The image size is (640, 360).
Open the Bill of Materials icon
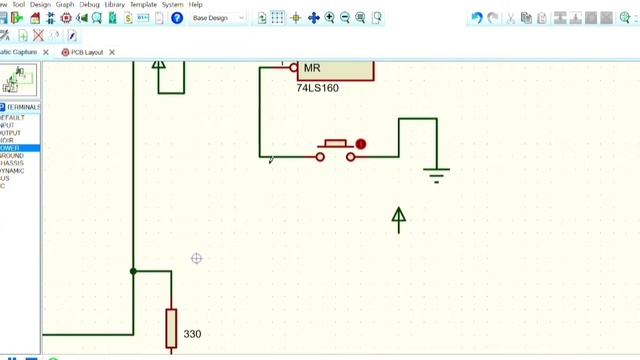128,18
